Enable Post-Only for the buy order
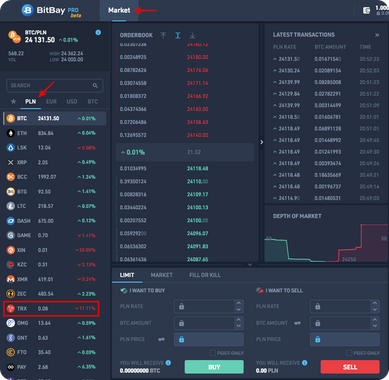Image resolution: width=389 pixels, height=380 pixels. 212,353
